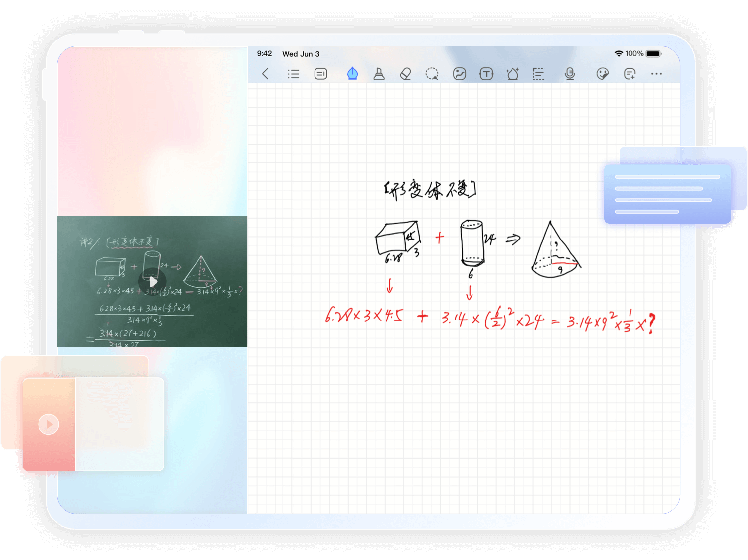Play the blackboard lecture video
Screen dimensions: 748x560
tap(153, 281)
